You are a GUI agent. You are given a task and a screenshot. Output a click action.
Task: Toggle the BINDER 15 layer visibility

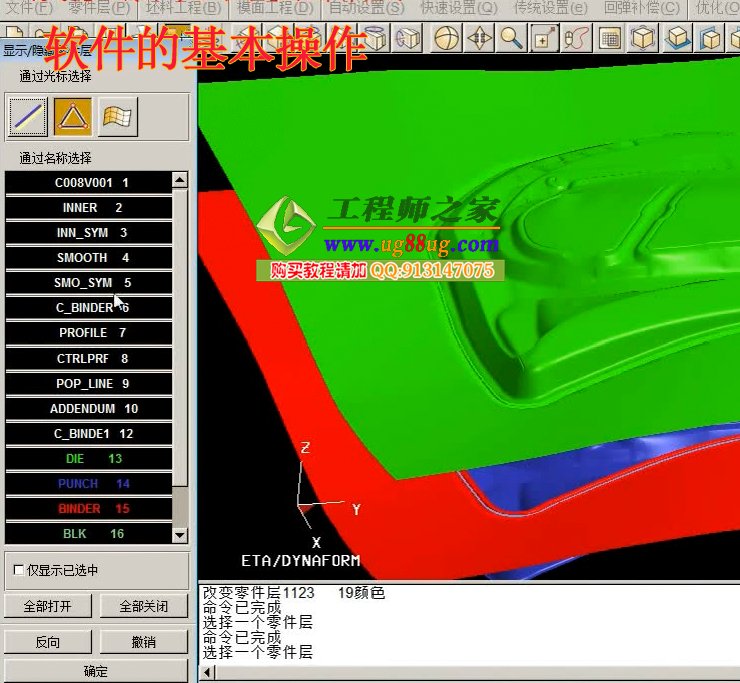click(88, 509)
